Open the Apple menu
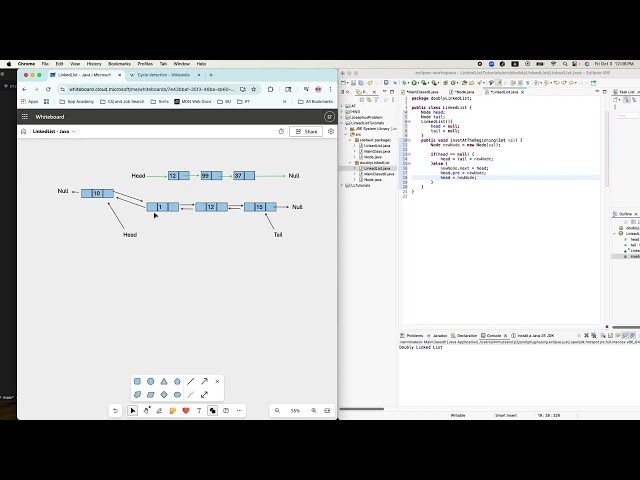This screenshot has width=640, height=480. point(9,64)
